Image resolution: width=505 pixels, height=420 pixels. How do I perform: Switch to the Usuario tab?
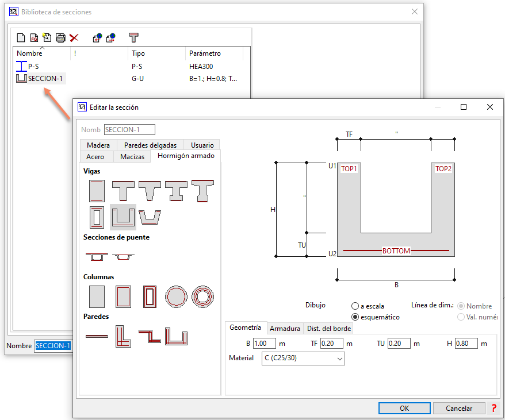[x=202, y=145]
